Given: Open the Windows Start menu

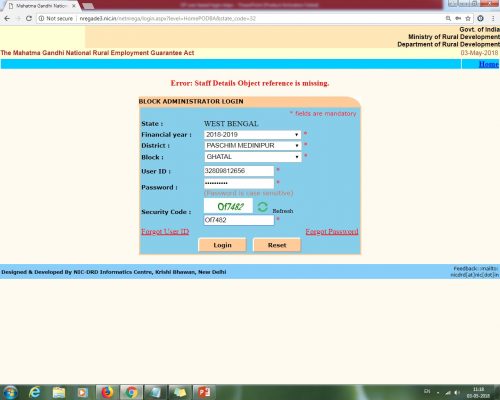Looking at the screenshot, I should point(10,392).
